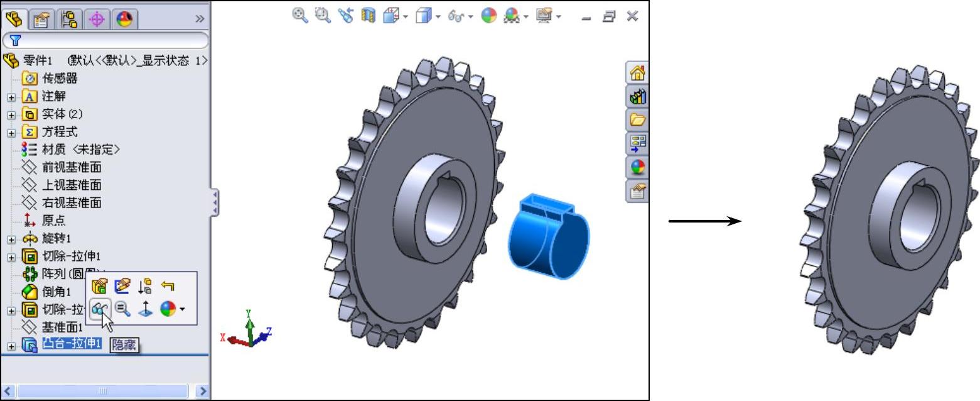The image size is (980, 401).
Task: Select the 倒角1 chamfer feature
Action: pos(46,292)
